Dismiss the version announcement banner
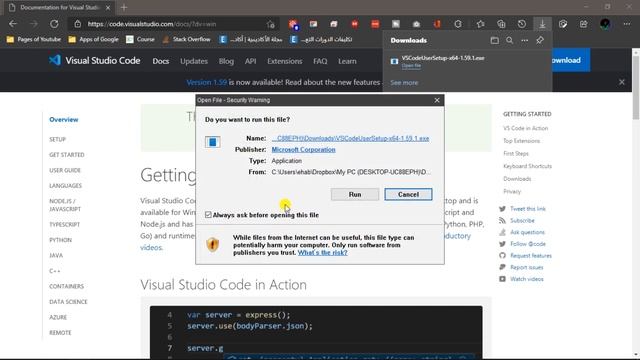The width and height of the screenshot is (640, 360). point(622,82)
